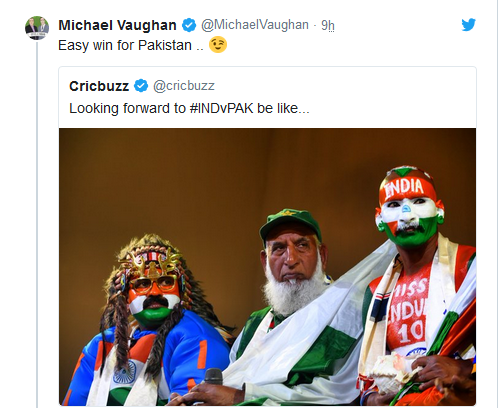Image resolution: width=501 pixels, height=408 pixels.
Task: Open the @cricbuzz handle
Action: (184, 86)
